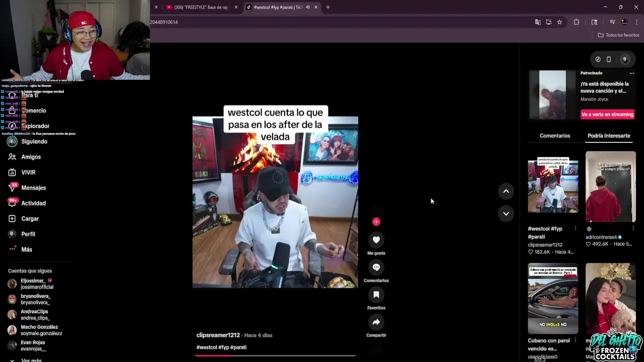Open the Todos los favoritos folder

point(618,35)
